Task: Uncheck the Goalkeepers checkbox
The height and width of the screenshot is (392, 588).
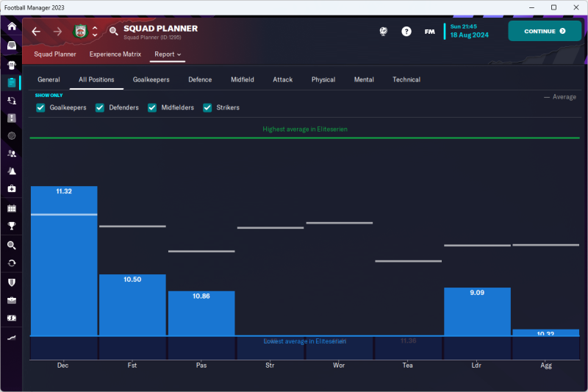Action: [41, 107]
